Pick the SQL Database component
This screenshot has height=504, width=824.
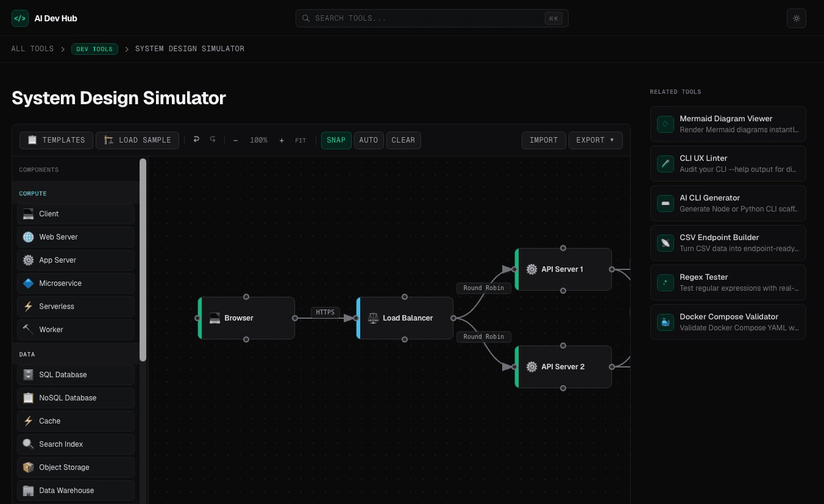[76, 375]
